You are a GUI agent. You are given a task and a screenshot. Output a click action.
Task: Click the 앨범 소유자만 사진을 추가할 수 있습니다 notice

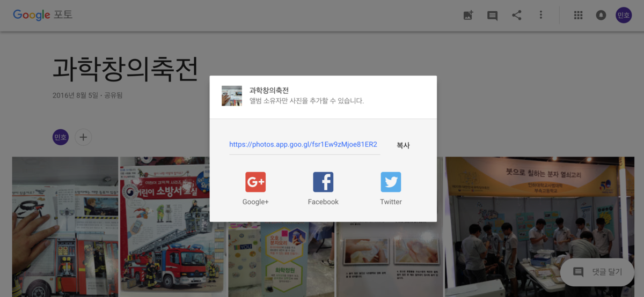pos(307,101)
